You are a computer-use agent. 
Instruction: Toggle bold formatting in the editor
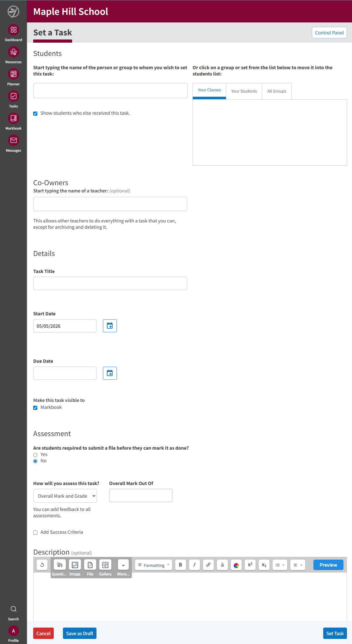pyautogui.click(x=181, y=565)
